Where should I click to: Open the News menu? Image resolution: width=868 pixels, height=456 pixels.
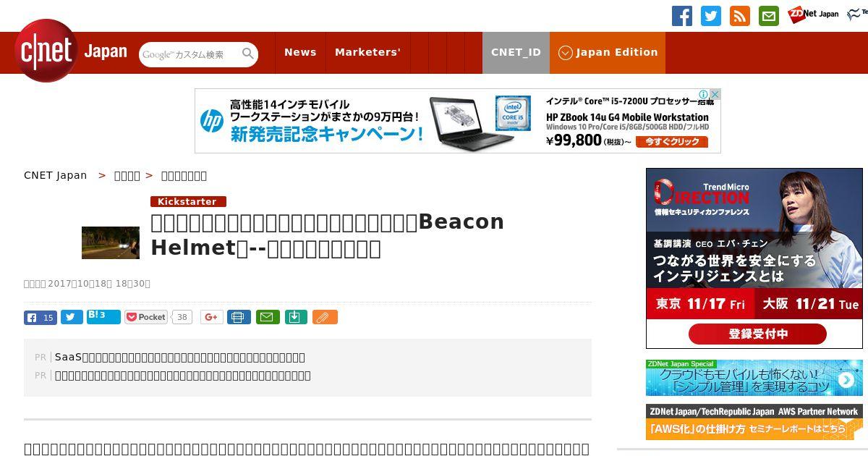point(300,52)
